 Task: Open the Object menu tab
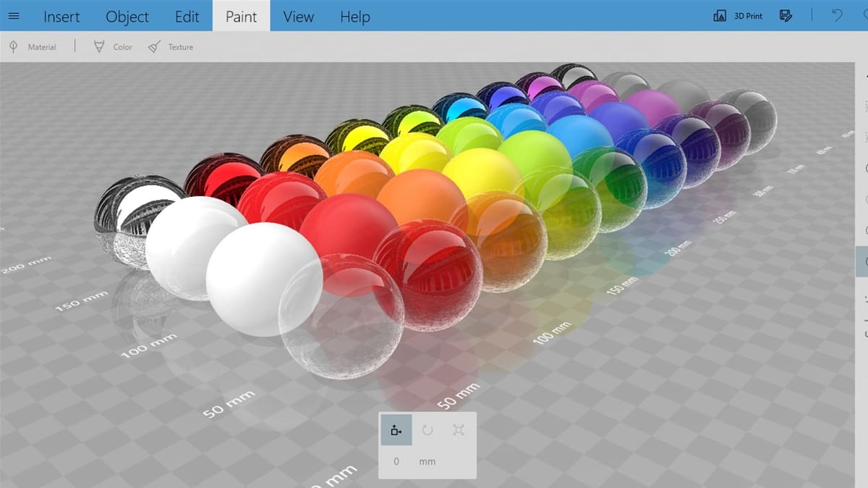click(x=127, y=17)
